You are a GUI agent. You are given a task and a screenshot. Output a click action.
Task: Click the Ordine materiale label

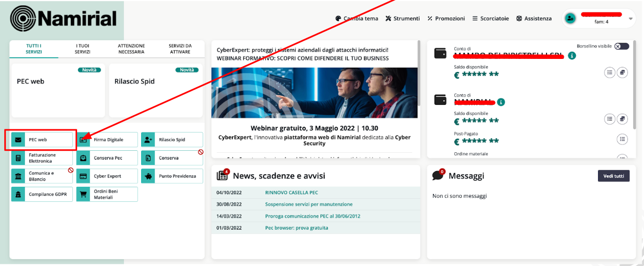click(x=471, y=154)
